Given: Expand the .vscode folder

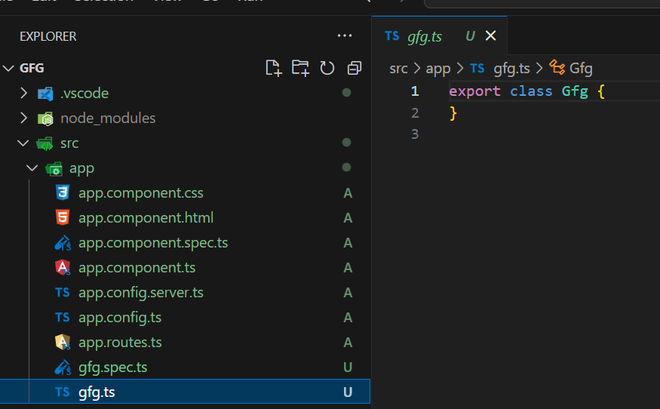Looking at the screenshot, I should tap(24, 93).
